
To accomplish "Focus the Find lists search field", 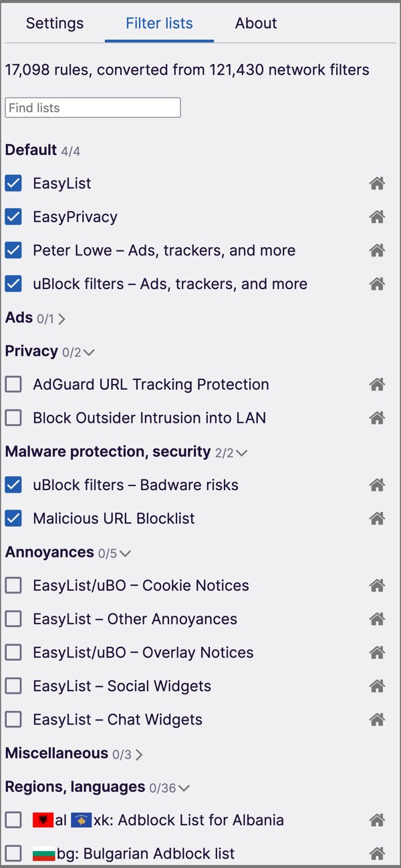I will click(x=93, y=107).
